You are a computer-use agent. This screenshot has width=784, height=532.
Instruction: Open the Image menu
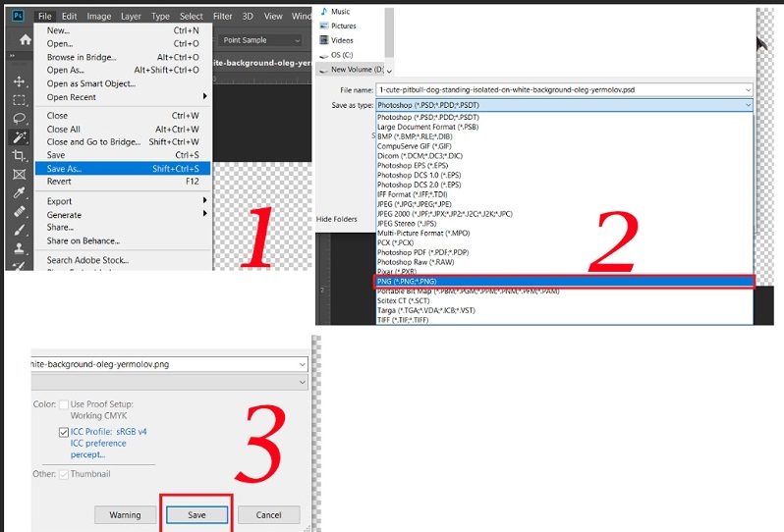(x=99, y=16)
